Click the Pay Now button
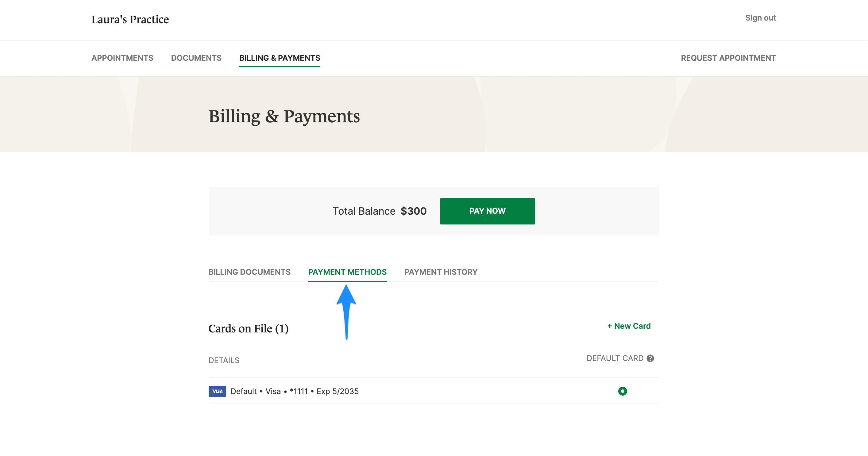 pyautogui.click(x=487, y=211)
